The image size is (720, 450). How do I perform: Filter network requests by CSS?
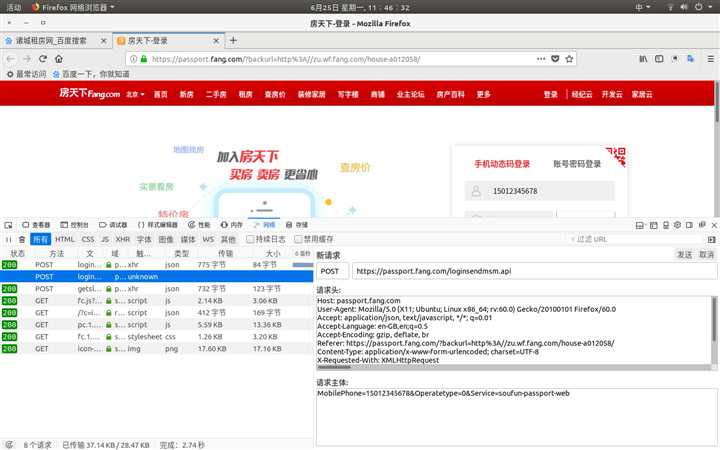88,239
